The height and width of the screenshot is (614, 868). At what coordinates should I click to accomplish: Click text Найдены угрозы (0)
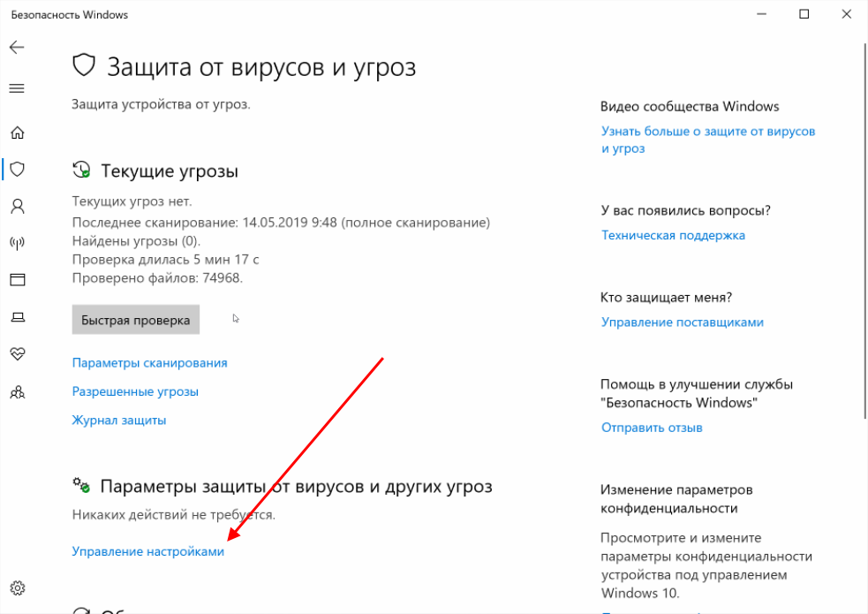(136, 241)
